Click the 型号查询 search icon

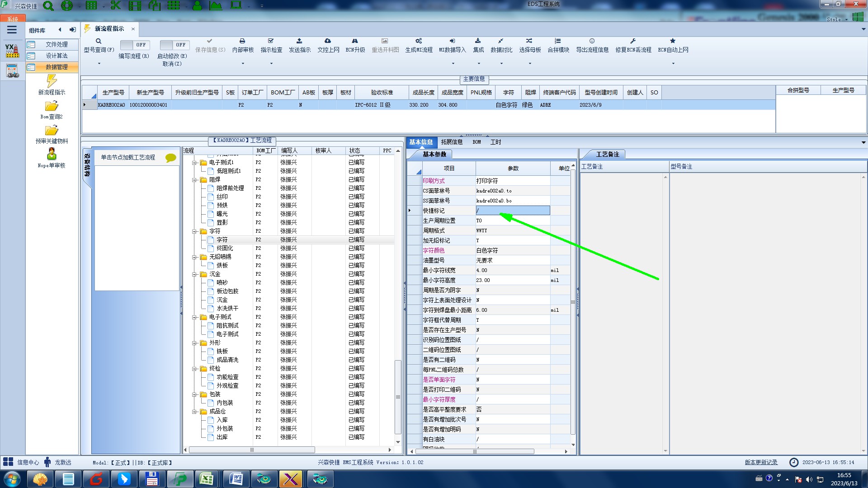pyautogui.click(x=98, y=41)
